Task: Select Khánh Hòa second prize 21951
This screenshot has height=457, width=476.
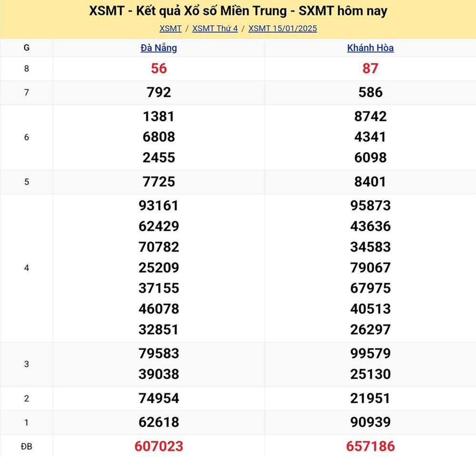Action: (370, 398)
